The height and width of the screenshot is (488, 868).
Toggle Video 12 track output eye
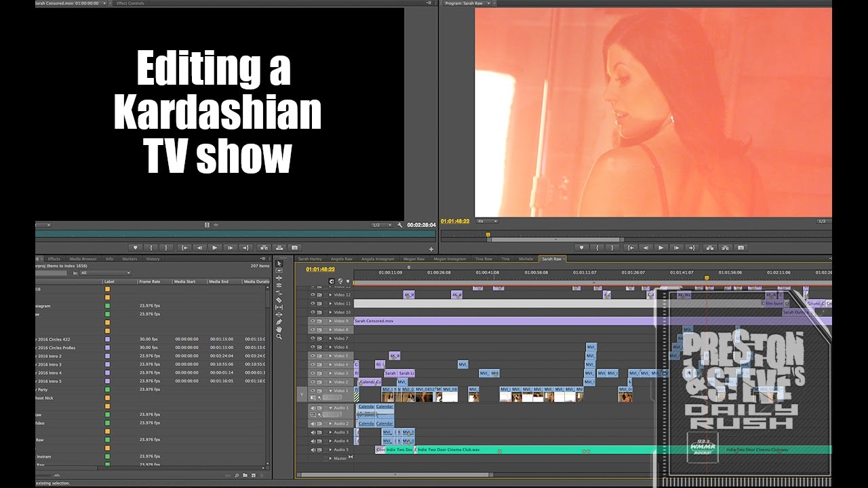click(x=313, y=295)
